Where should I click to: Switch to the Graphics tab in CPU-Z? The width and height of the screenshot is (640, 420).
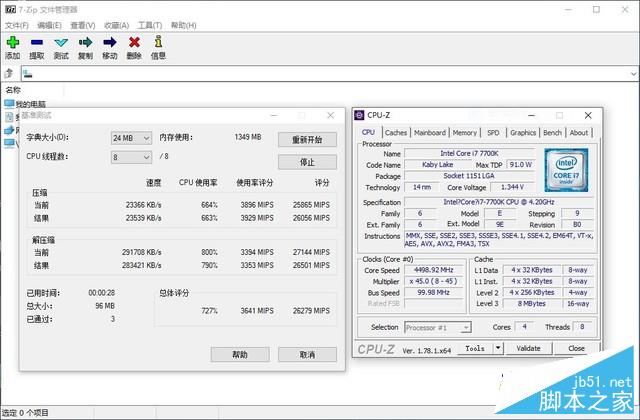pyautogui.click(x=523, y=133)
